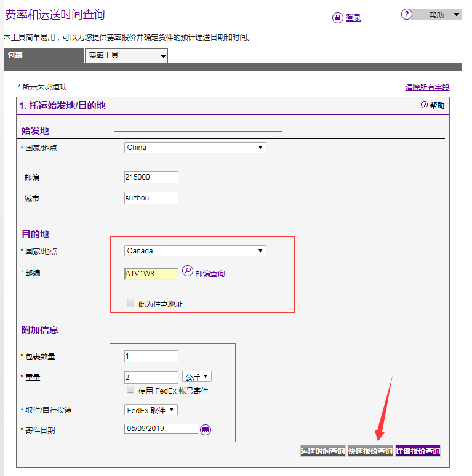This screenshot has width=472, height=476.
Task: Open the calendar date picker icon
Action: (206, 429)
